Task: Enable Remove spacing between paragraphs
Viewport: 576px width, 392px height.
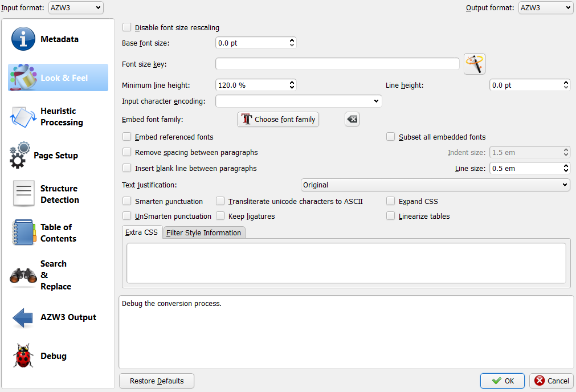Action: 126,152
